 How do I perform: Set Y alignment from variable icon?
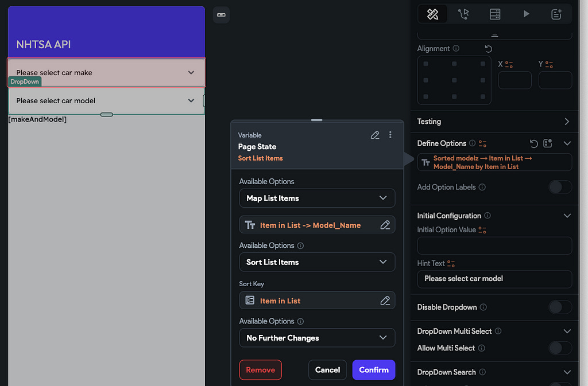click(549, 64)
